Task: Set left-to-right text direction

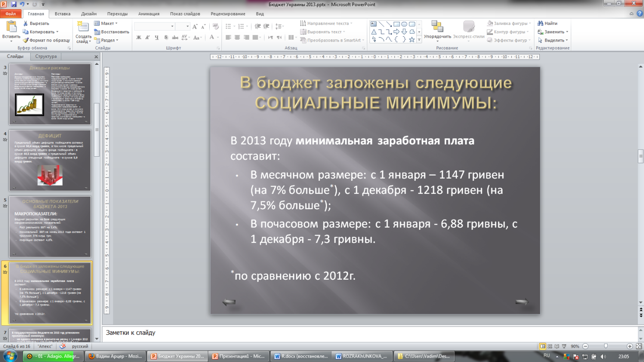Action: (270, 38)
